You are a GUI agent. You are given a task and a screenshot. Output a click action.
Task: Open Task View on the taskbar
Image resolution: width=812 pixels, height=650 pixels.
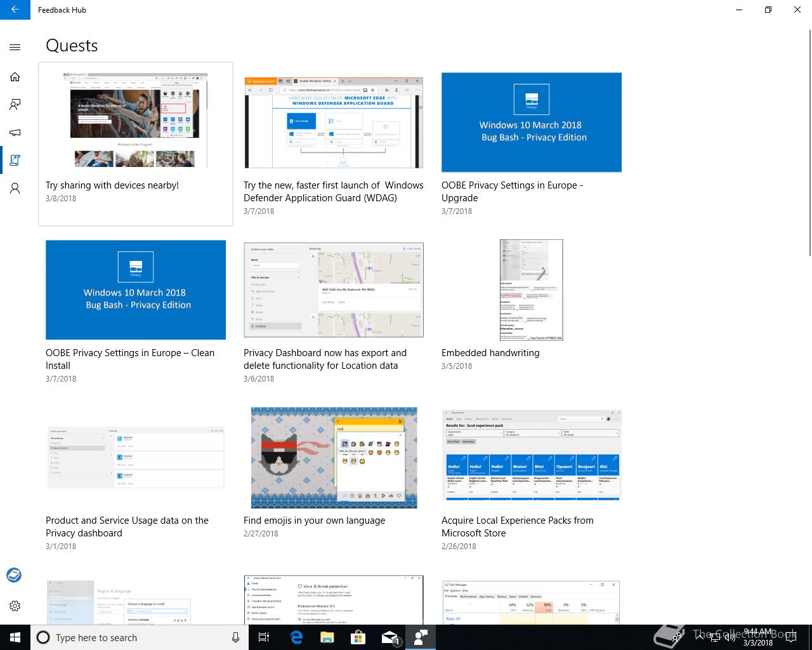point(264,637)
